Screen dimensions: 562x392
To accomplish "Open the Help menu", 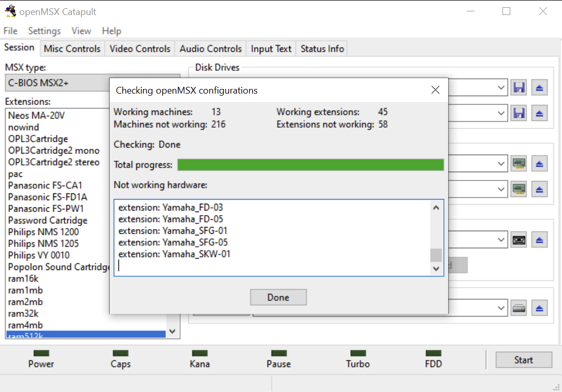I will (111, 31).
